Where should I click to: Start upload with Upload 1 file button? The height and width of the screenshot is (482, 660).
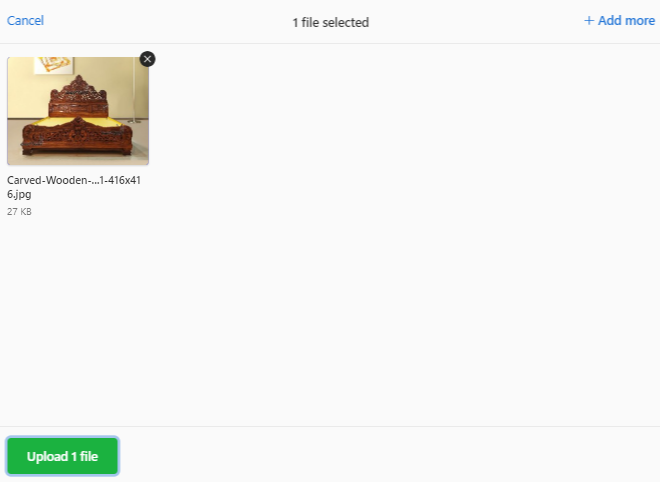(x=62, y=456)
